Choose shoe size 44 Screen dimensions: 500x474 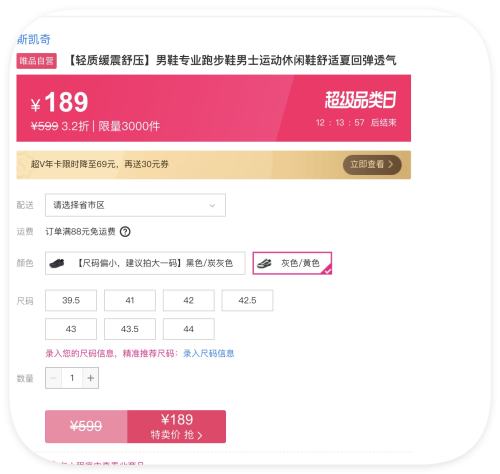(189, 329)
